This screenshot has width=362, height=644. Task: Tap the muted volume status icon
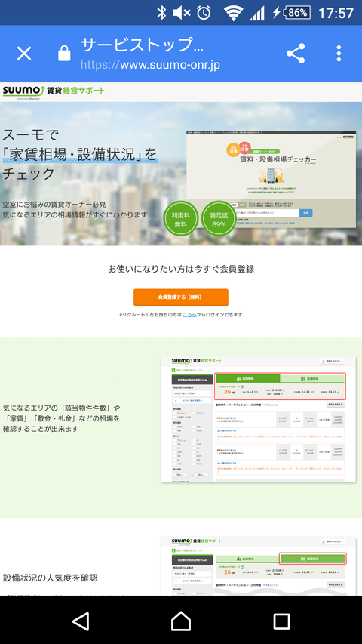coord(182,13)
